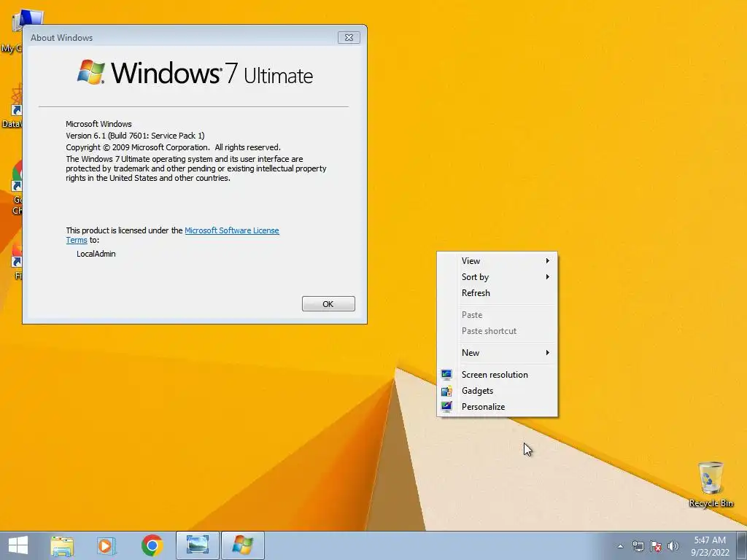Show hidden system tray icons arrow
747x560 pixels.
click(620, 546)
